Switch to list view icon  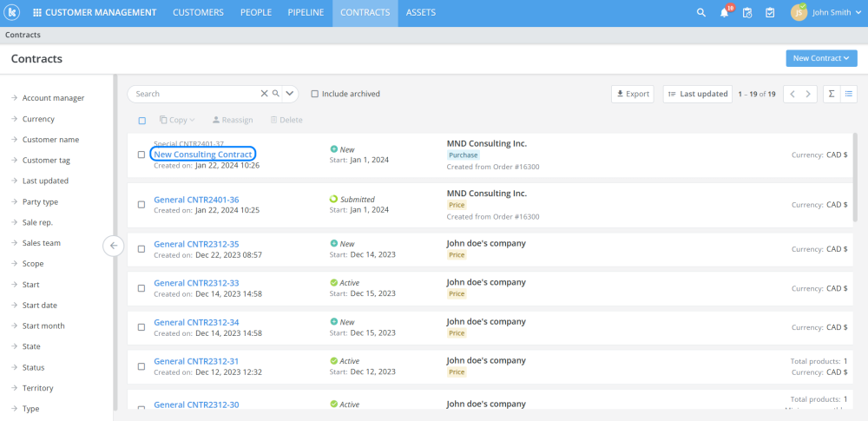coord(849,94)
